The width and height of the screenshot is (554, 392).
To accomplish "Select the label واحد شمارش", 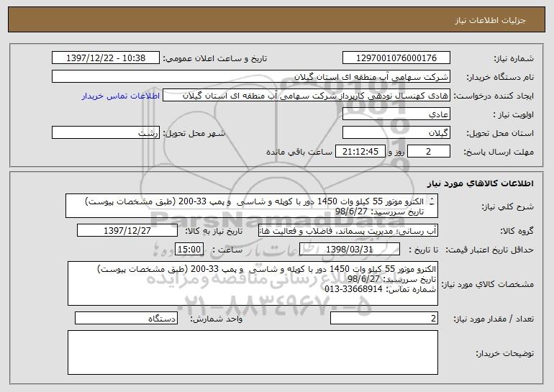I will [217, 319].
